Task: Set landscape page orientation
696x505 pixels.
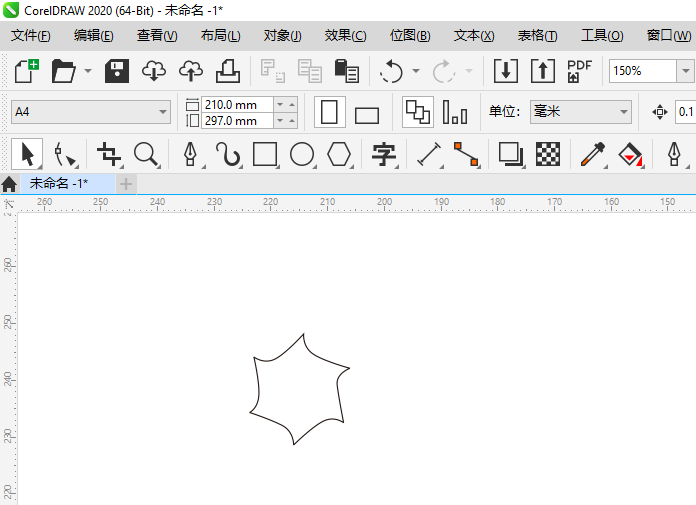Action: pos(367,114)
